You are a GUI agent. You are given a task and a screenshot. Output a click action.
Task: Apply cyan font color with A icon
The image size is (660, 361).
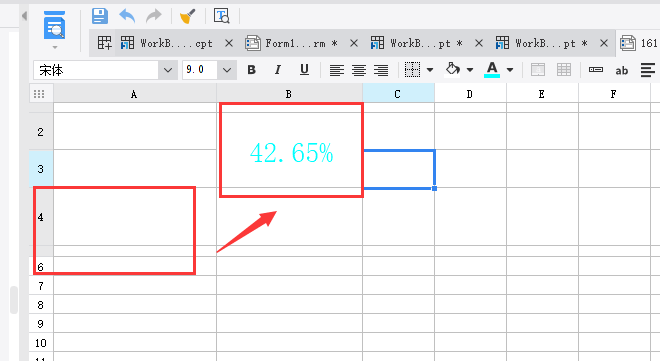(492, 70)
